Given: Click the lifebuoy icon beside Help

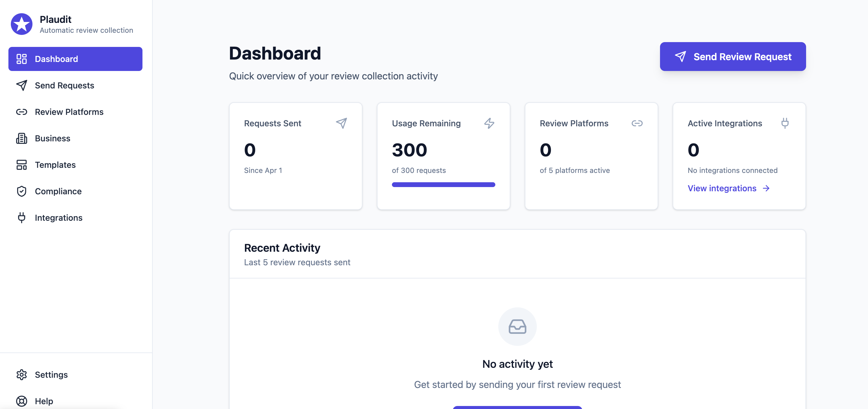Looking at the screenshot, I should pyautogui.click(x=22, y=401).
